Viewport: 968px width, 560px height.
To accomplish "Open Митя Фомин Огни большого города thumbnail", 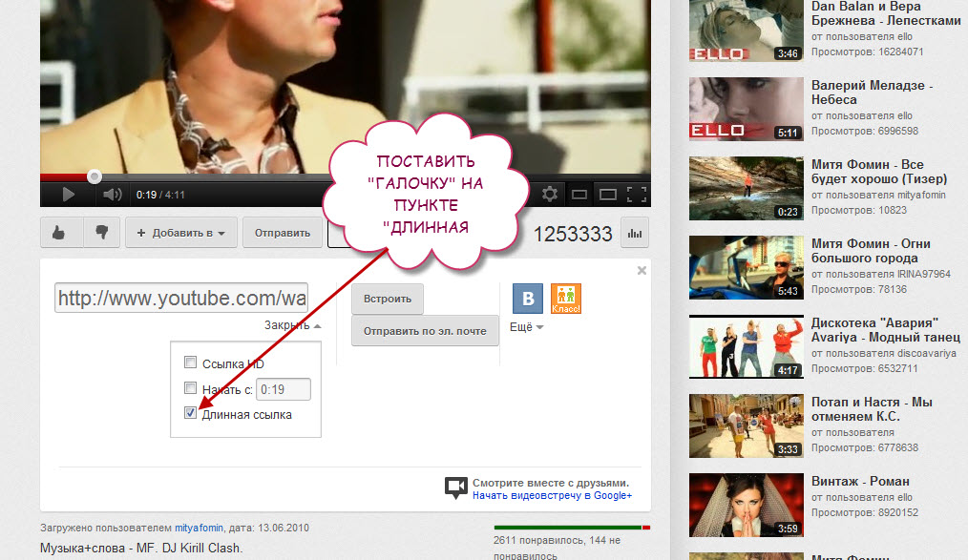I will pos(747,267).
